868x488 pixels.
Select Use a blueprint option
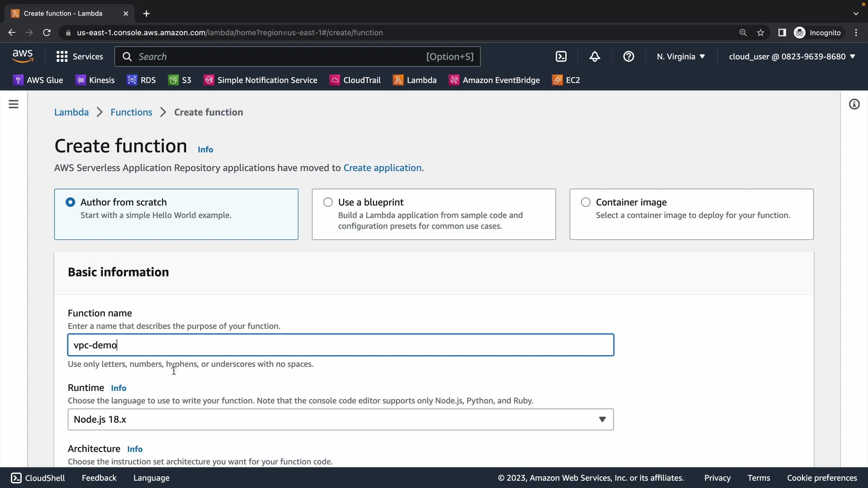pos(328,202)
